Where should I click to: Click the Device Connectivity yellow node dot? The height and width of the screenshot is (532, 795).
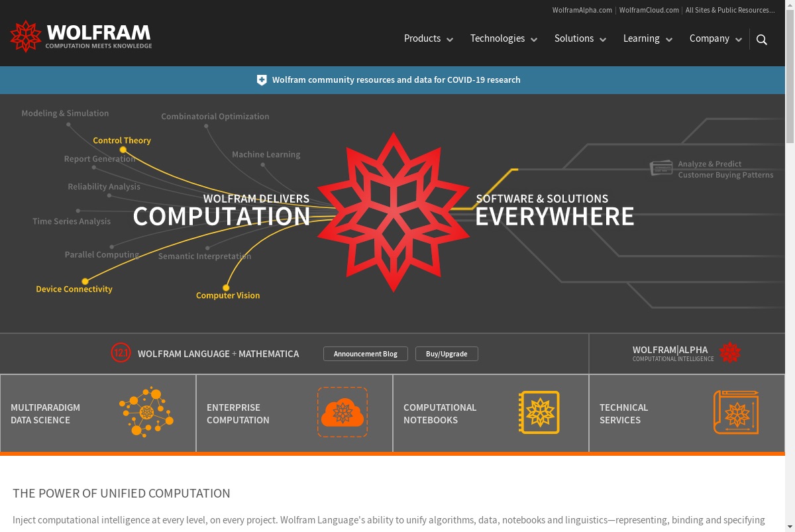tap(85, 282)
